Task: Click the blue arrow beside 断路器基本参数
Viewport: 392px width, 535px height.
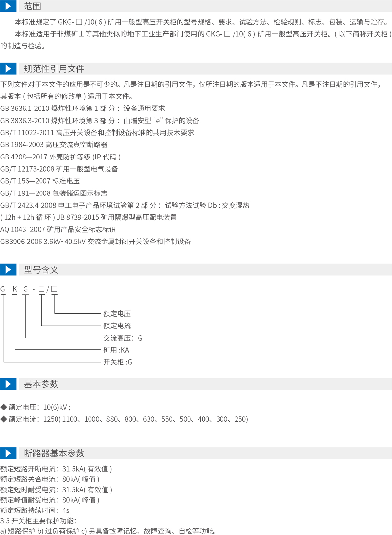Action: click(8, 453)
